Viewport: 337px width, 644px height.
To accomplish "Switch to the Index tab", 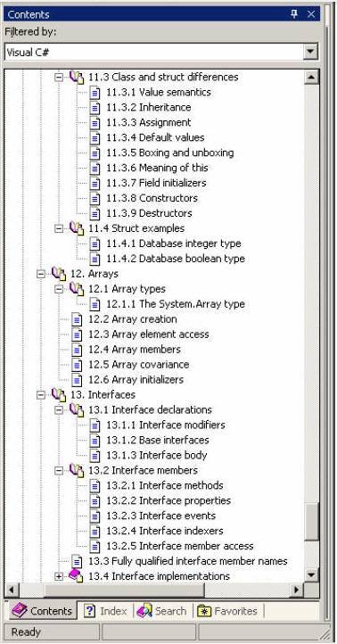I will click(105, 611).
